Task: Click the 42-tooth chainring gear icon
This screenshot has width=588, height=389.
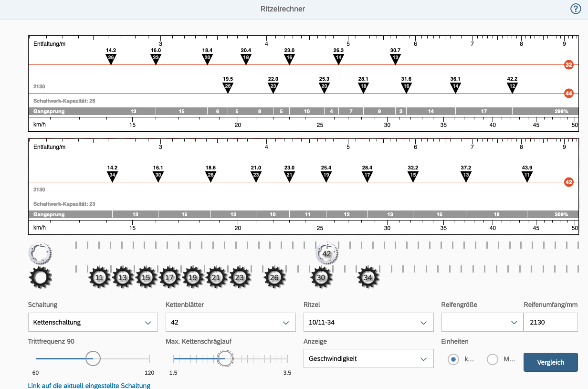Action: (327, 253)
